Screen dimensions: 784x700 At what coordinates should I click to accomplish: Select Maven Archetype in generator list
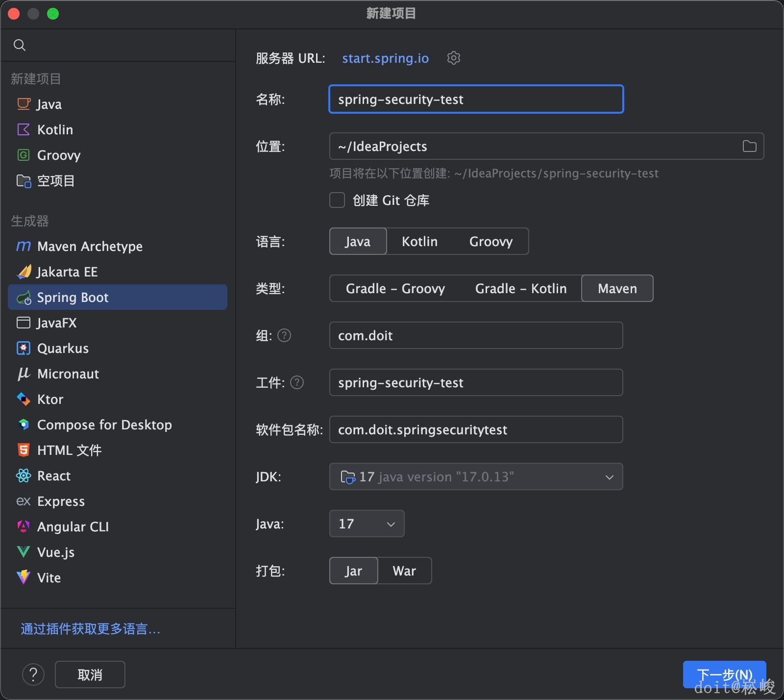(90, 246)
